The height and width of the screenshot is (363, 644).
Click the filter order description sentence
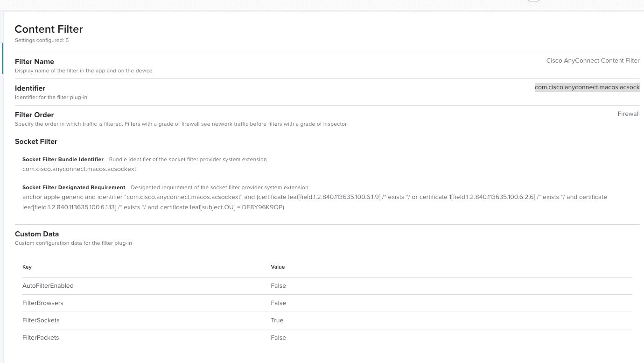click(181, 124)
